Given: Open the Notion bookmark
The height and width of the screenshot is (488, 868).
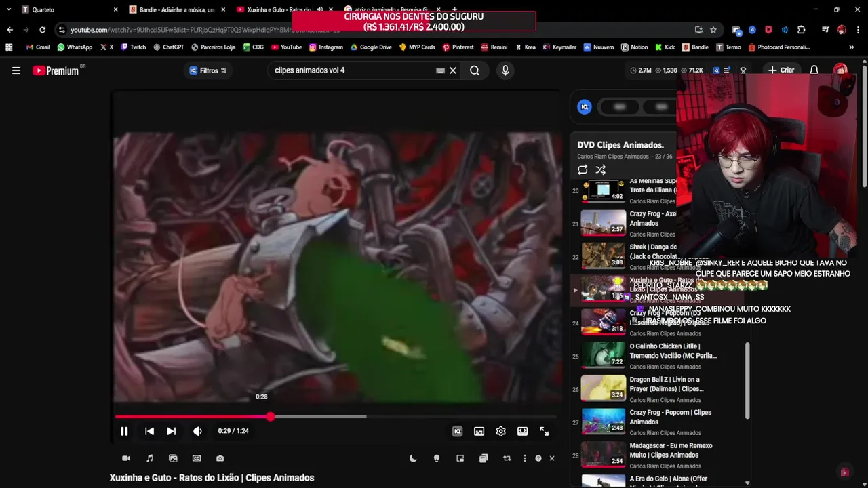Looking at the screenshot, I should (x=634, y=47).
